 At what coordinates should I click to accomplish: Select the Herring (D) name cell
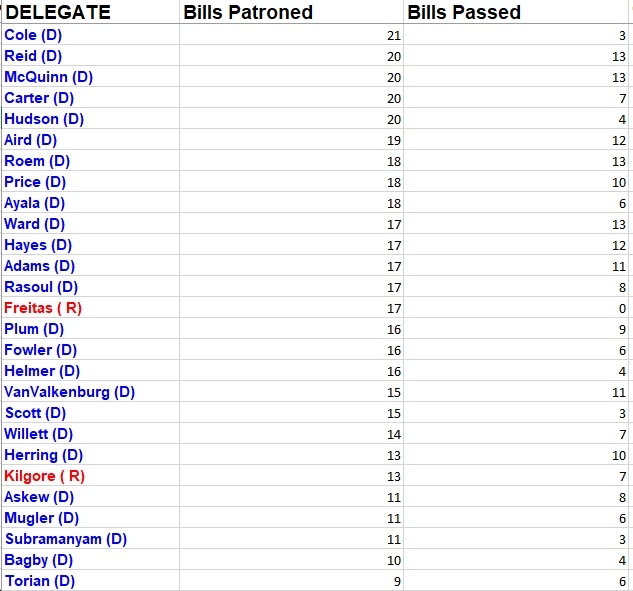pos(90,454)
